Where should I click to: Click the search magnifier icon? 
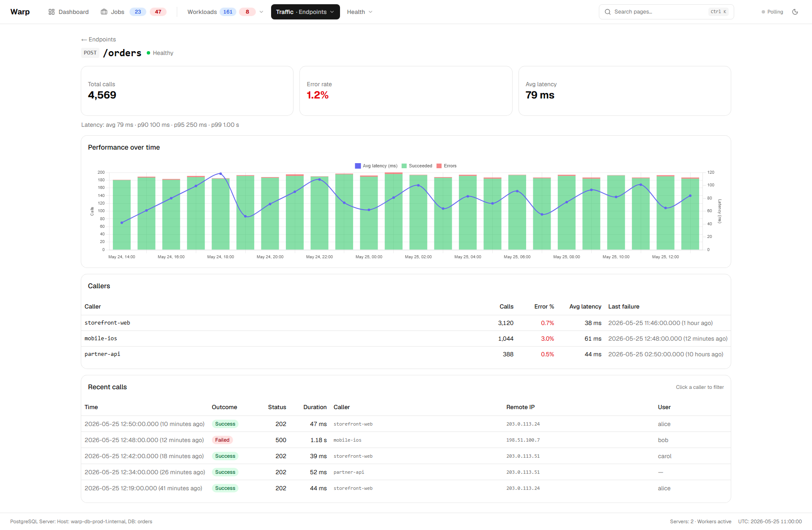tap(608, 12)
